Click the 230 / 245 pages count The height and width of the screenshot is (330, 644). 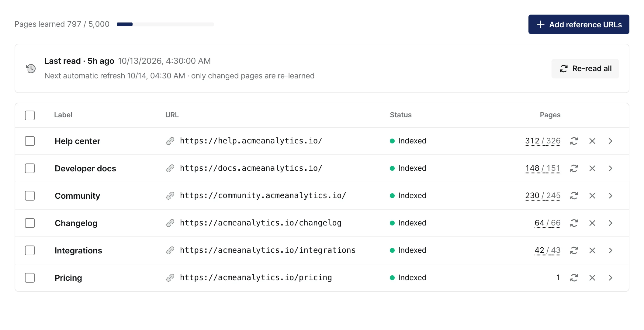click(x=542, y=196)
